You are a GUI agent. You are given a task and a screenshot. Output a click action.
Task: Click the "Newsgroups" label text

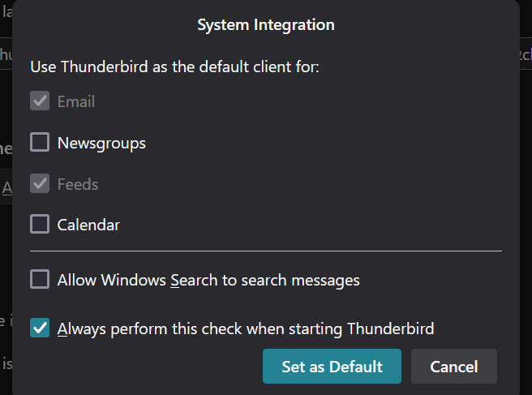pos(101,143)
